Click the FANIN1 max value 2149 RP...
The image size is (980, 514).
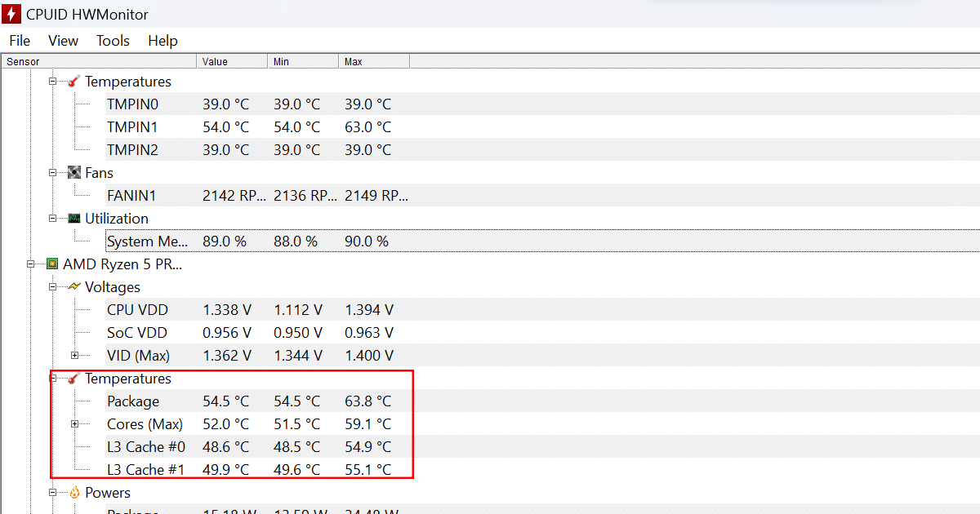376,196
